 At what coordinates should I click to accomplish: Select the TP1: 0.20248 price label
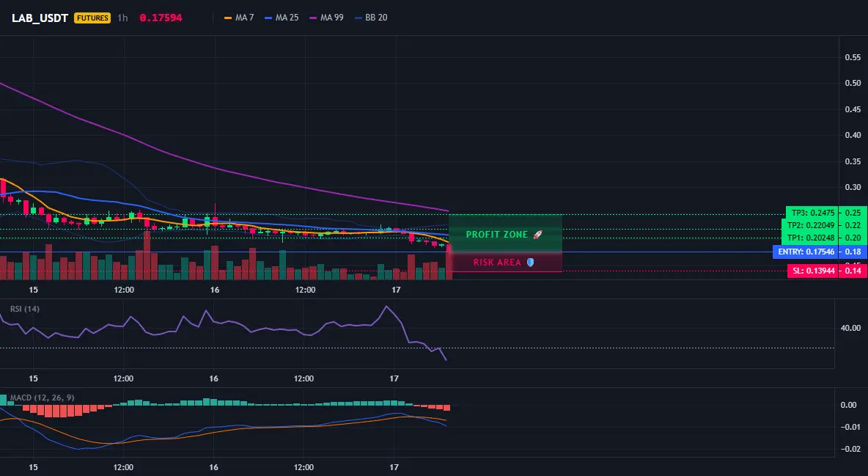(x=810, y=238)
